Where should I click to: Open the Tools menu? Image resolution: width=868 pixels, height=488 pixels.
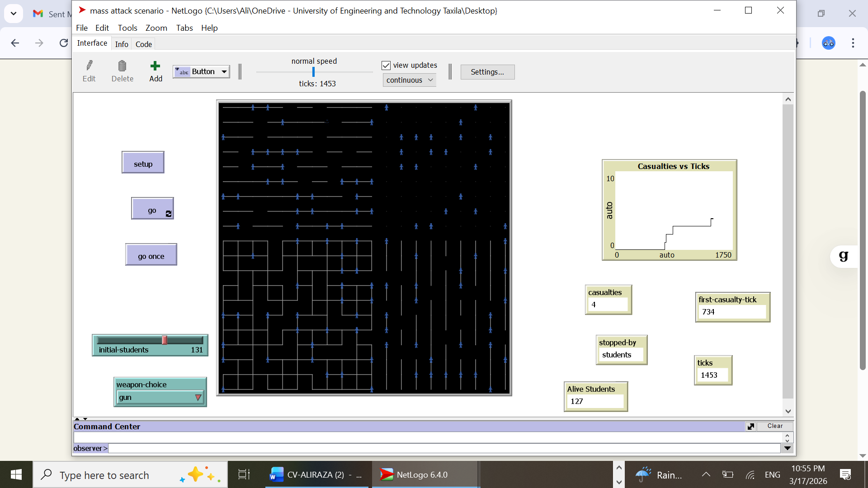tap(127, 28)
